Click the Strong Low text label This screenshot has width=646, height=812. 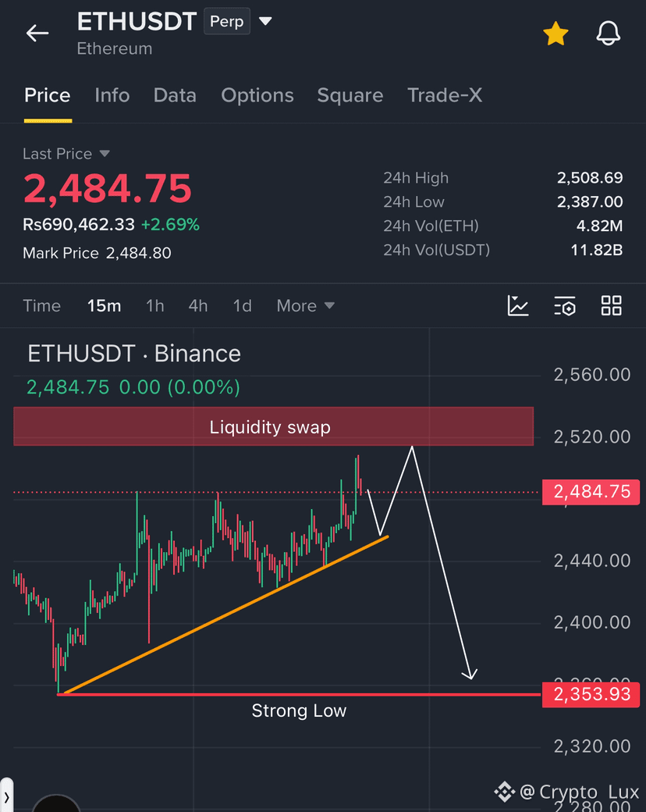click(299, 711)
